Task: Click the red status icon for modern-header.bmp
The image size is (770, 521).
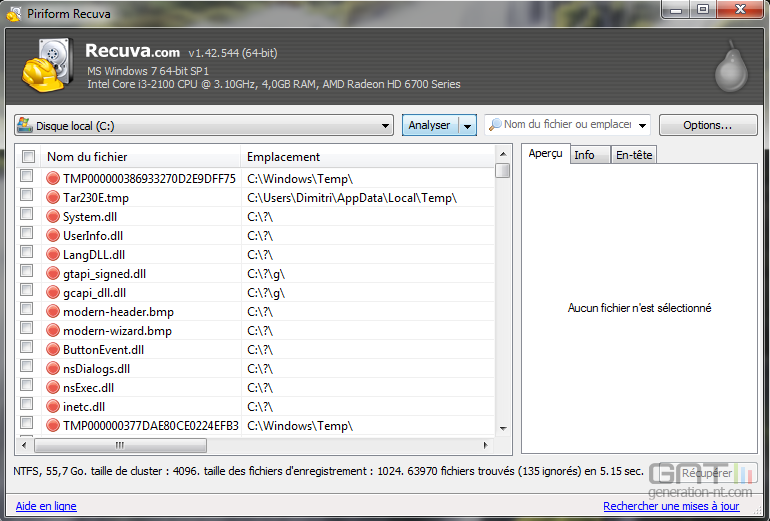Action: [x=53, y=311]
